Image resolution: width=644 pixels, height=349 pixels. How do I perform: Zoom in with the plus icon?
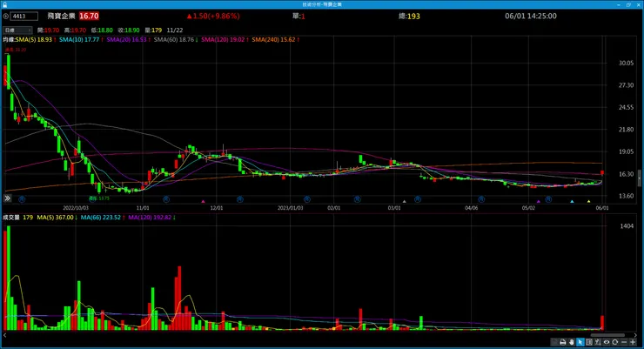[x=633, y=342]
